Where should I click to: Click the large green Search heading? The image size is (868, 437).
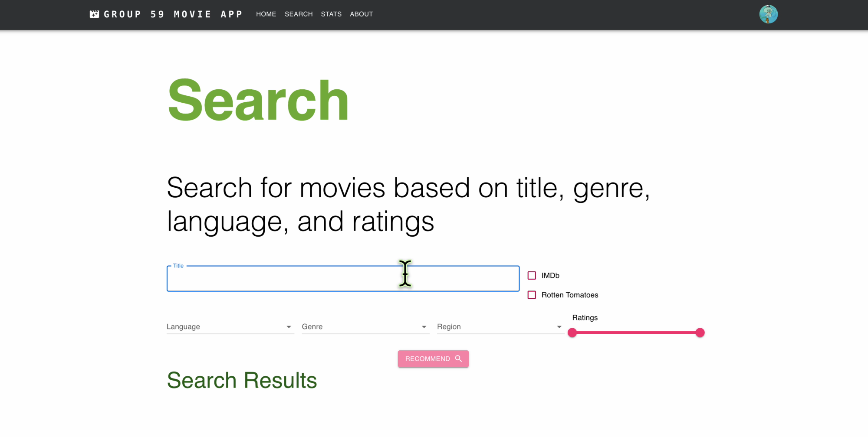click(258, 100)
